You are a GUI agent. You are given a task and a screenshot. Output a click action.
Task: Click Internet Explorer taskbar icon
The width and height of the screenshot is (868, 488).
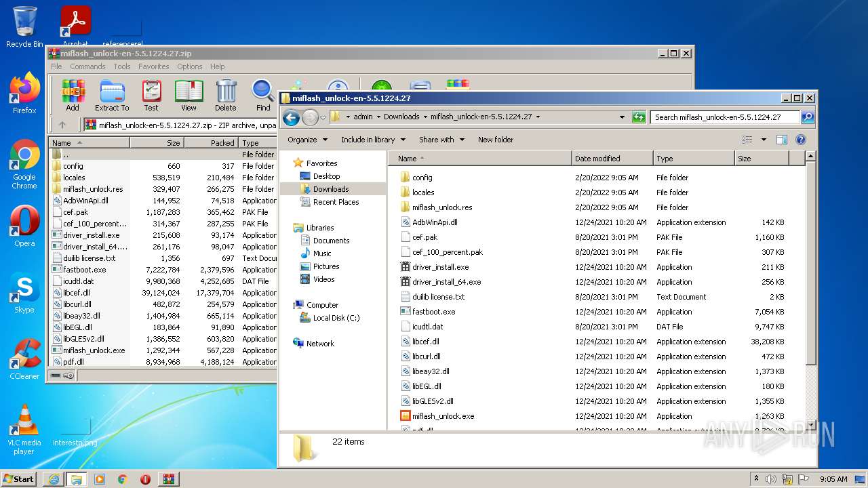pos(54,479)
